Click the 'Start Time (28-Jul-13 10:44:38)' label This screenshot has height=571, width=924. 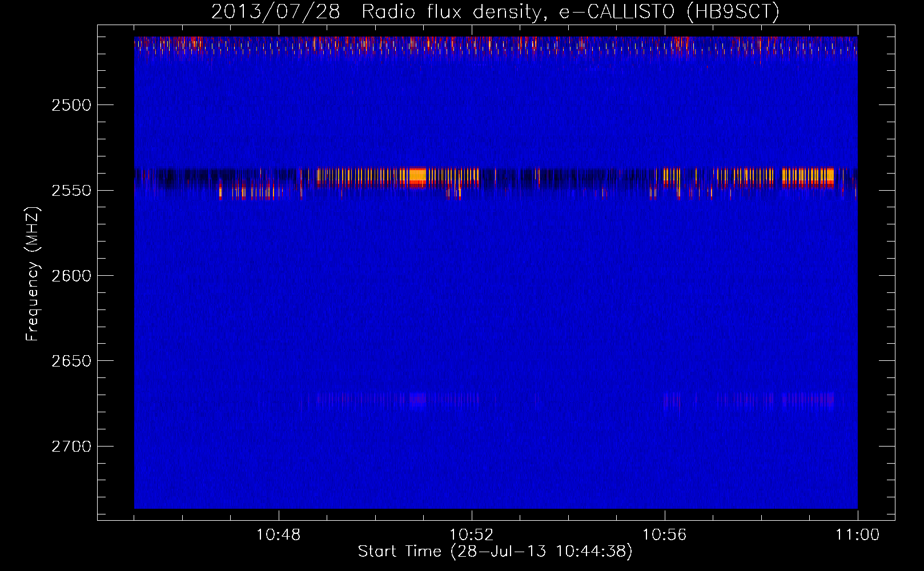[x=496, y=552]
